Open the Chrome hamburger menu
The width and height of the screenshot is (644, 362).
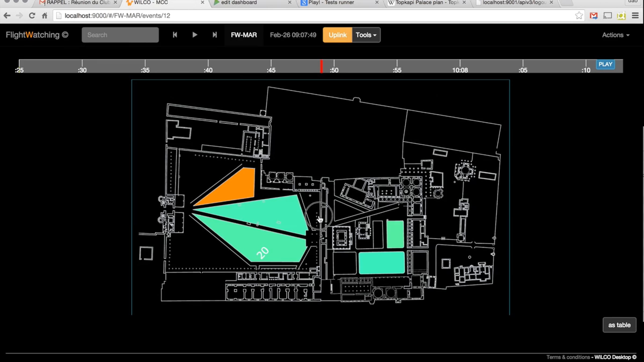pyautogui.click(x=635, y=16)
